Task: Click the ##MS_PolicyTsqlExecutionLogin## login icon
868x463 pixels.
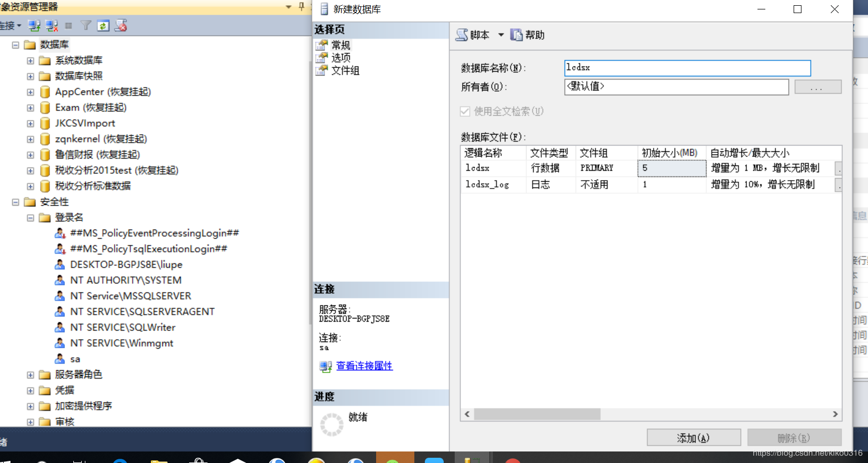Action: (60, 249)
